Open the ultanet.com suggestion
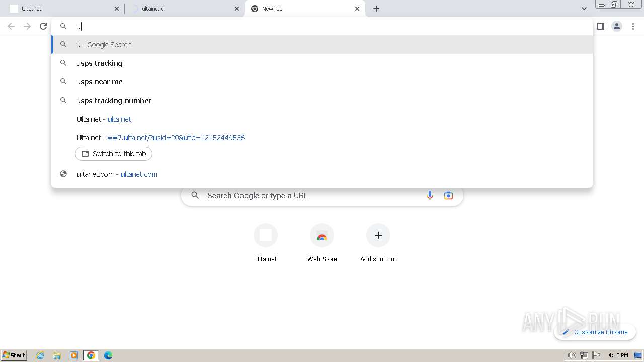644x362 pixels. click(322, 174)
